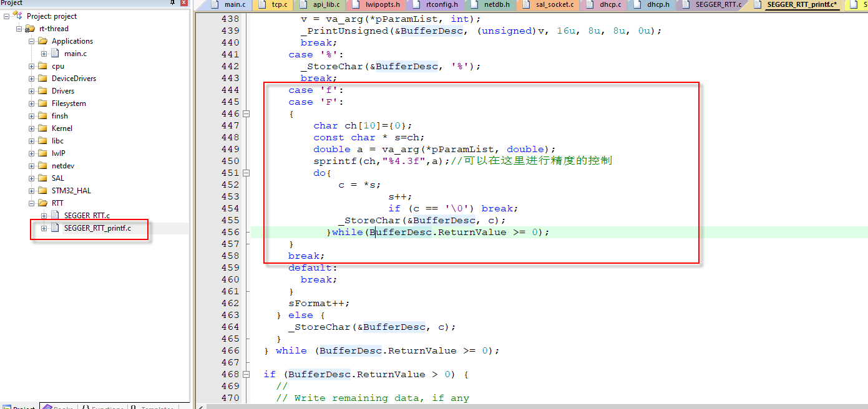The height and width of the screenshot is (409, 868).
Task: Click the "char ch[10]={0};" declaration
Action: (x=363, y=126)
